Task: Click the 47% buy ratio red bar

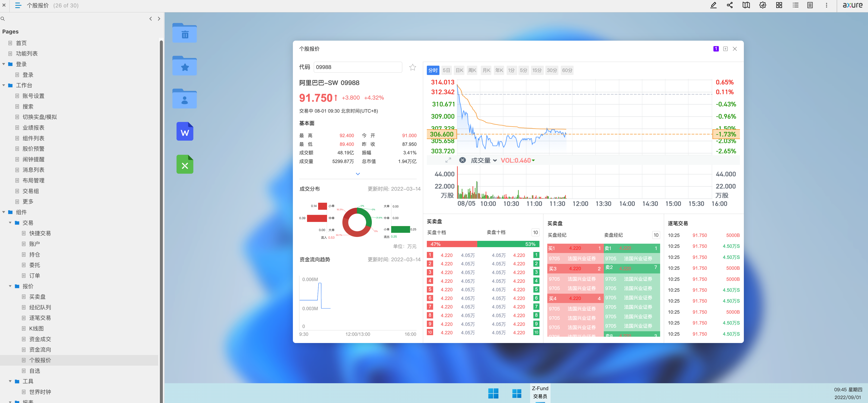Action: pos(452,244)
